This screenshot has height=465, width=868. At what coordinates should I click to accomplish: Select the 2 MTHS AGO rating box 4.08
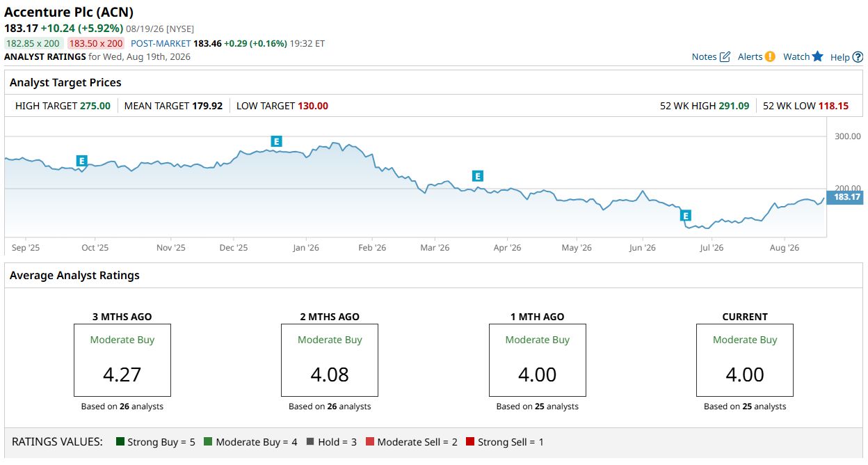click(x=330, y=360)
